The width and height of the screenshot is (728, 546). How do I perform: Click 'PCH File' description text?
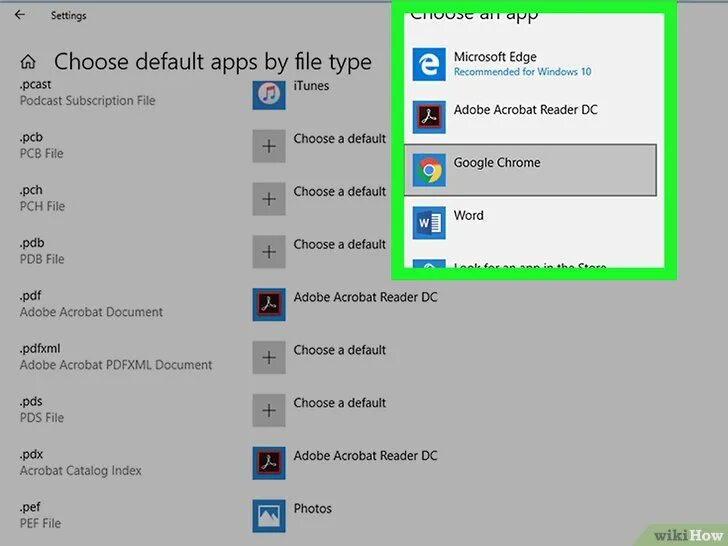click(42, 207)
